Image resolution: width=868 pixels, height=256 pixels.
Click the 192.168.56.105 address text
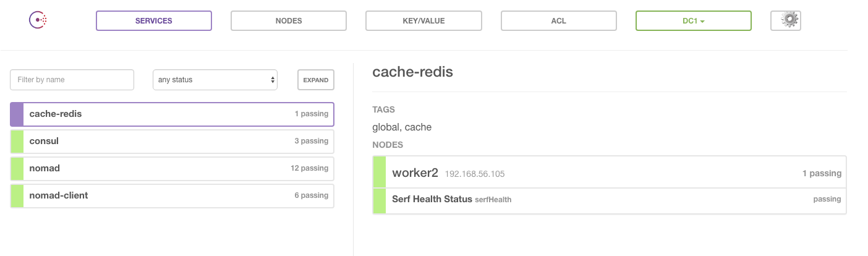point(475,174)
